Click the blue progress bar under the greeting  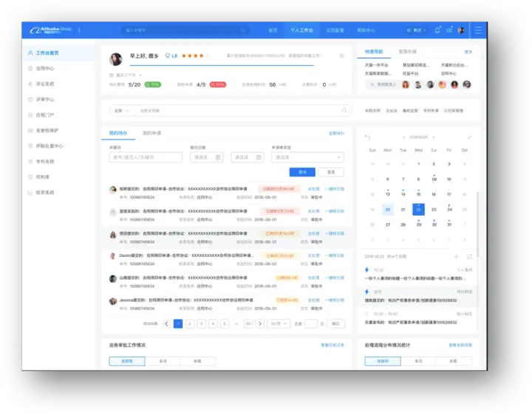pos(222,65)
